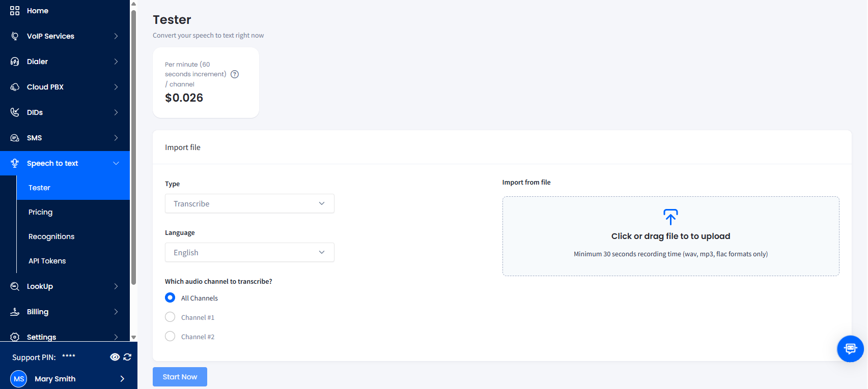Refresh the Support PIN
The height and width of the screenshot is (389, 868).
pyautogui.click(x=127, y=357)
